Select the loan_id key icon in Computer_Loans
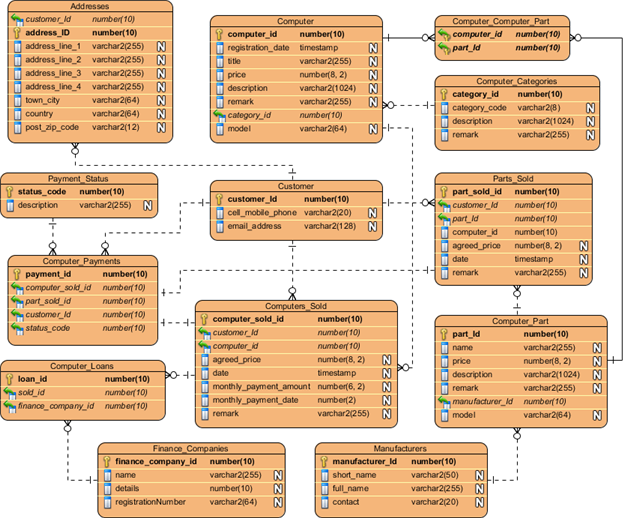 click(x=10, y=379)
